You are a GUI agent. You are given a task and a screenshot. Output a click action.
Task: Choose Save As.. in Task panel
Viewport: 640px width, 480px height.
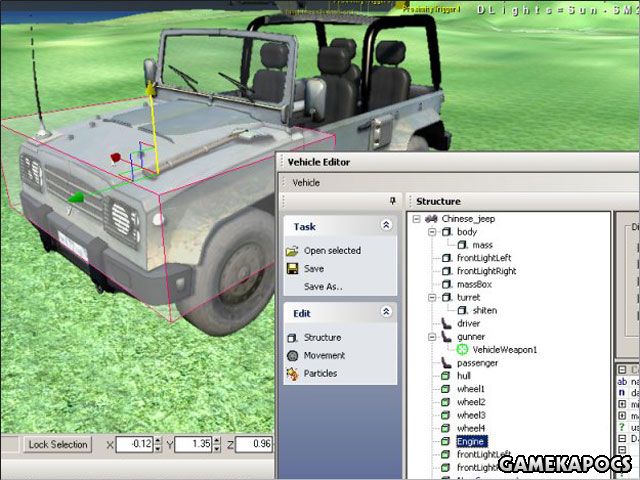[x=323, y=287]
